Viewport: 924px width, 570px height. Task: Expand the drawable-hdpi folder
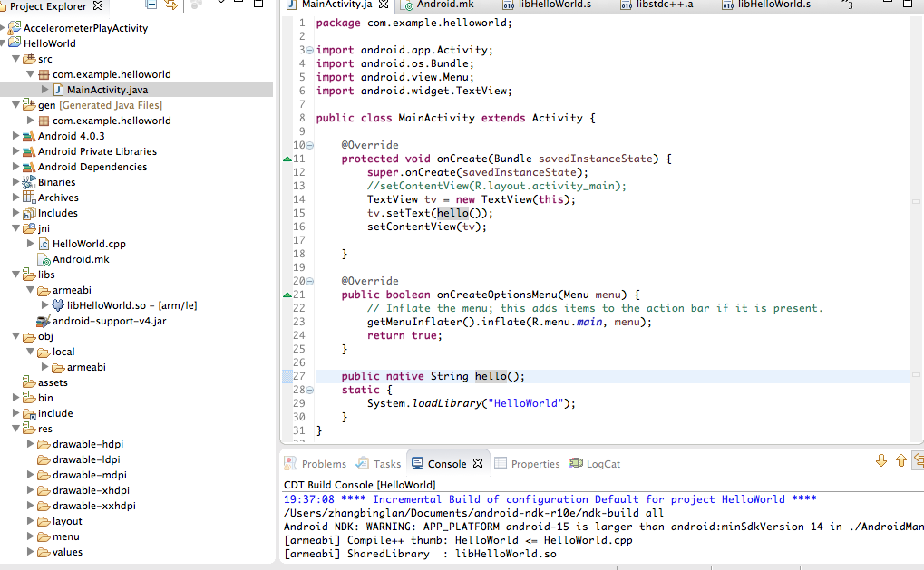31,444
